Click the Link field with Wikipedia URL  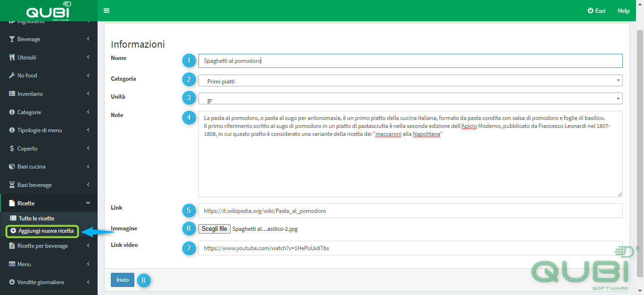point(410,211)
